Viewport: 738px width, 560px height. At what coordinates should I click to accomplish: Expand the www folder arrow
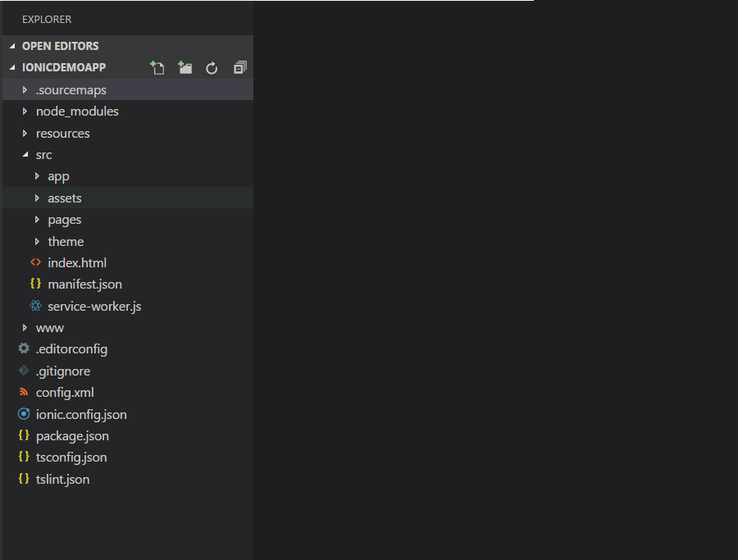pos(25,327)
